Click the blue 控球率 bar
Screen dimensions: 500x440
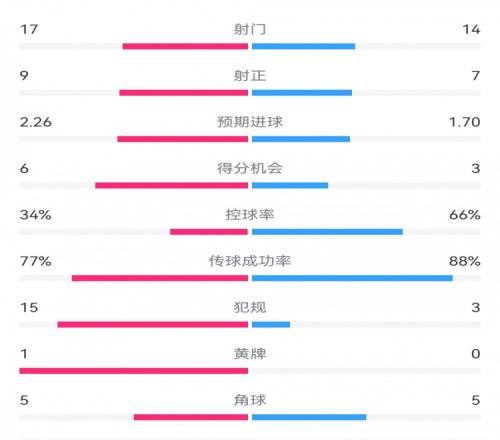click(327, 232)
